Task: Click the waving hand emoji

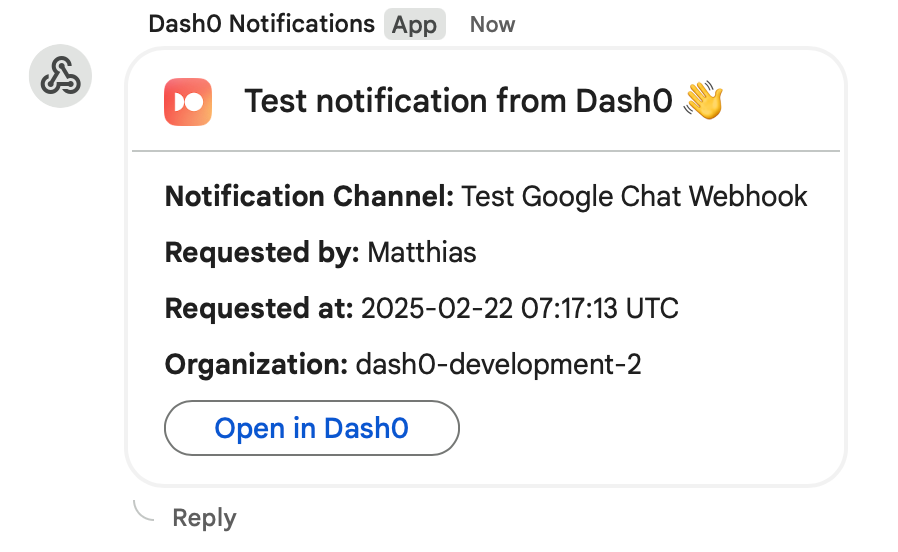Action: click(x=704, y=102)
